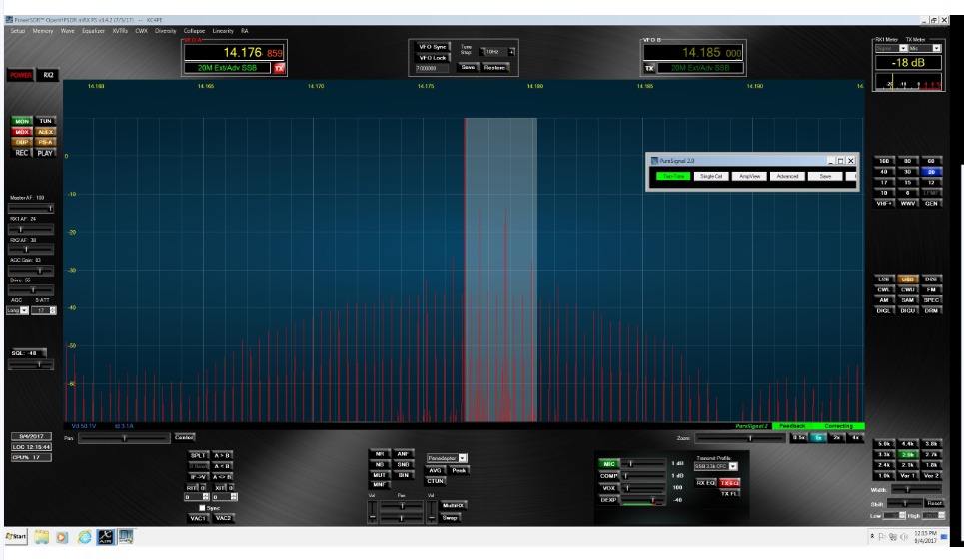Viewport: 964px width, 560px height.
Task: Click Single Cal in PureSignal window
Action: pyautogui.click(x=711, y=177)
